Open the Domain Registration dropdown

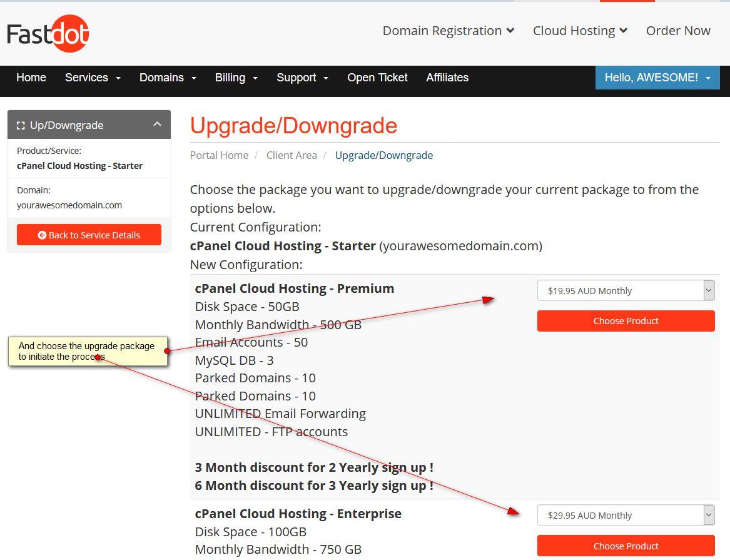pos(449,31)
